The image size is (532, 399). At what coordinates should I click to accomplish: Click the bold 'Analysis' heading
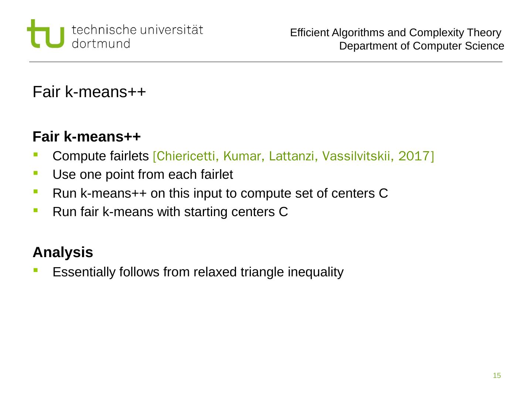[63, 252]
